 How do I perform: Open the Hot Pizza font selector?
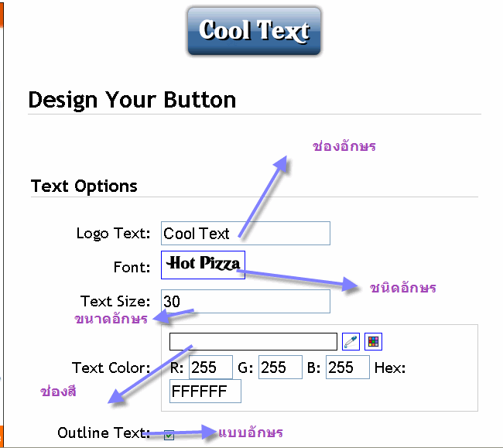tap(203, 265)
